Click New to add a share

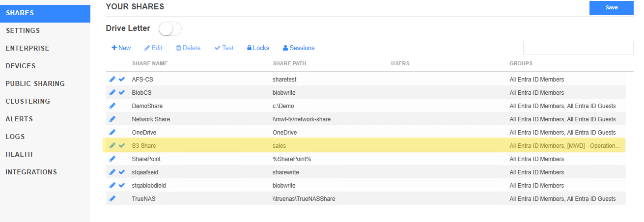[121, 48]
